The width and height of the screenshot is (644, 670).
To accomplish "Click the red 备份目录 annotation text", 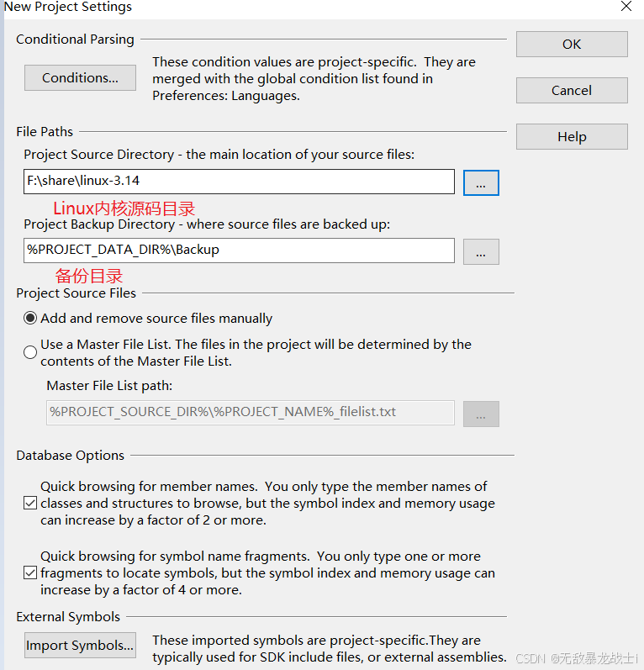I will [x=89, y=276].
